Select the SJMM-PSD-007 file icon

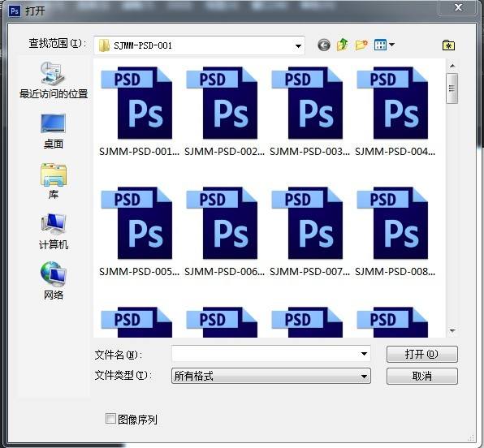point(307,222)
